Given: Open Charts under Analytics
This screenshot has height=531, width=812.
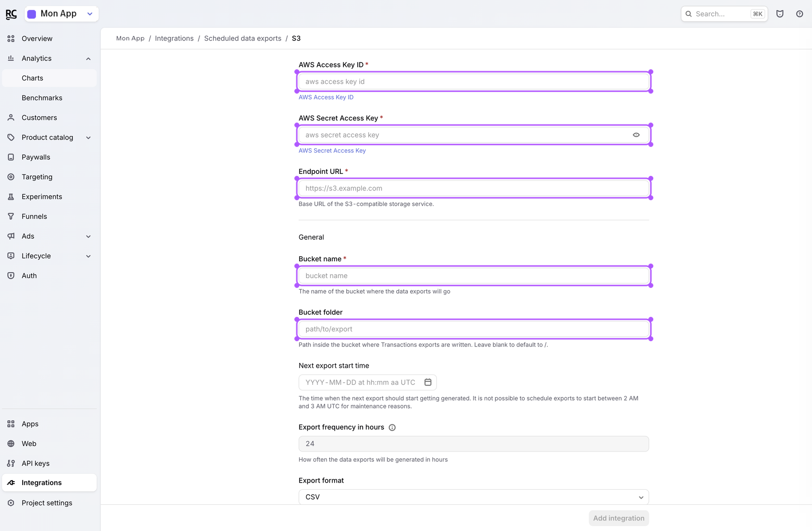Looking at the screenshot, I should coord(49,78).
